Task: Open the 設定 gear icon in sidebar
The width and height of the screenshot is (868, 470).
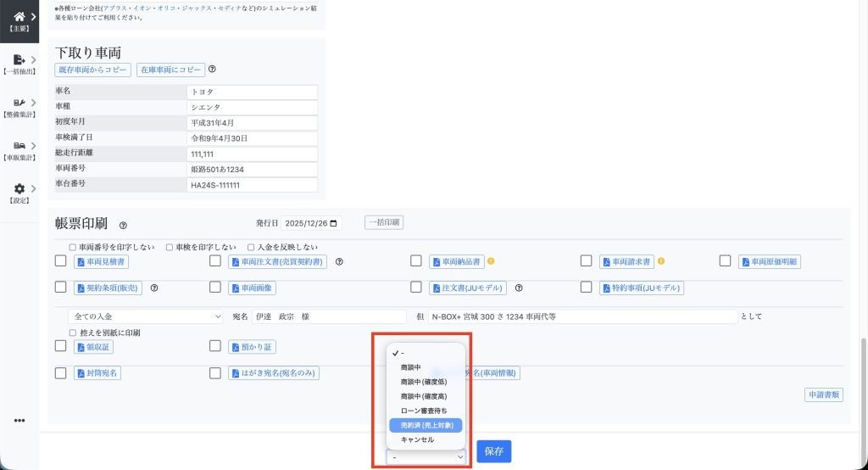Action: pyautogui.click(x=19, y=189)
